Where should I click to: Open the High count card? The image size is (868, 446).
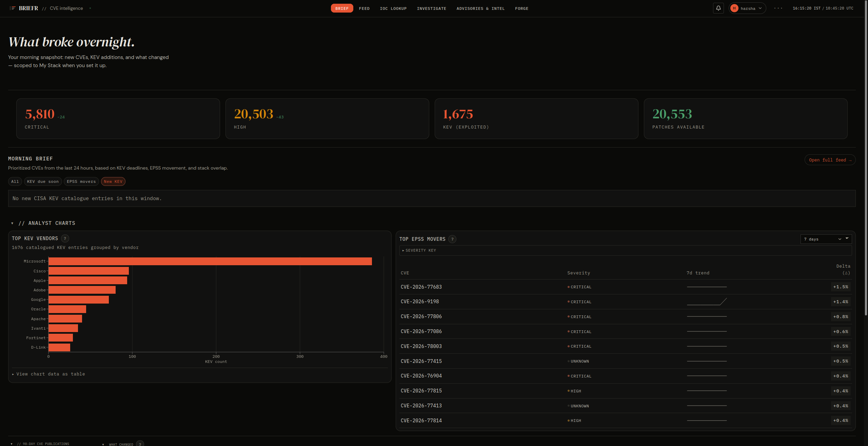[327, 119]
